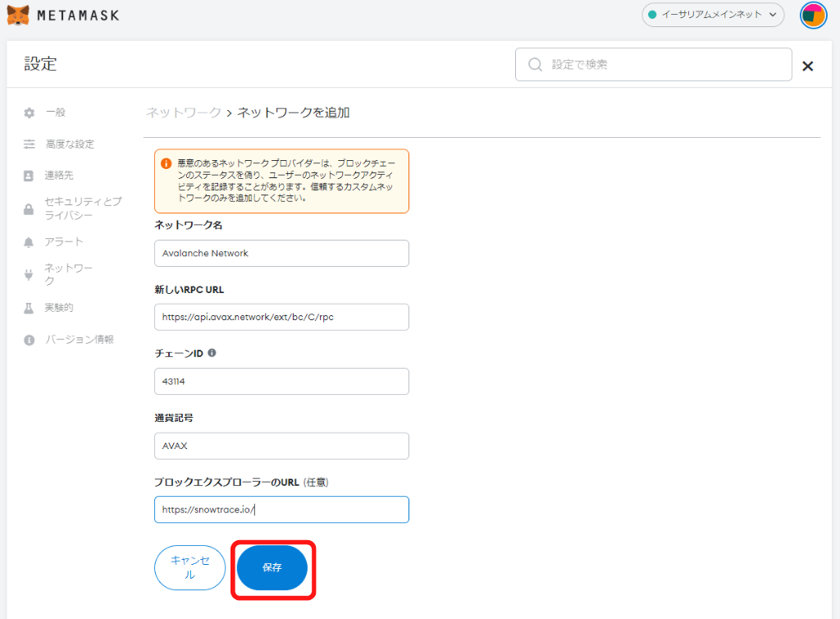
Task: Click the search magnifier icon
Action: [x=535, y=65]
